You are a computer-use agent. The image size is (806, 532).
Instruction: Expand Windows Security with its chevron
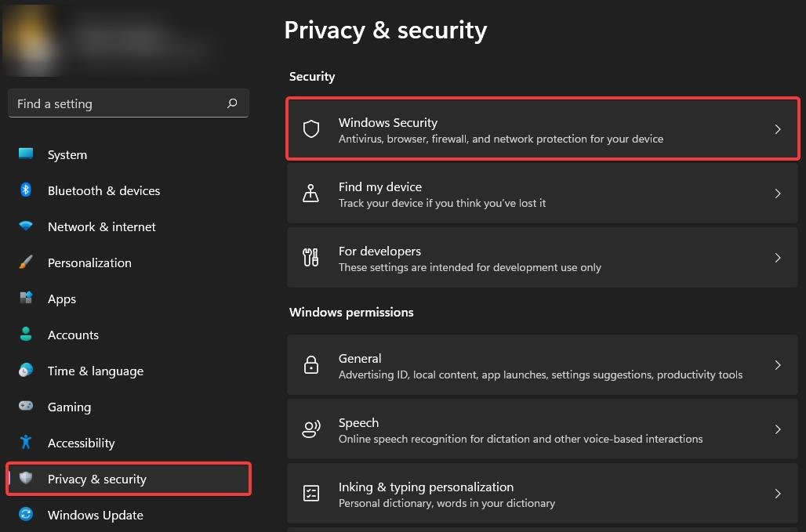(778, 129)
